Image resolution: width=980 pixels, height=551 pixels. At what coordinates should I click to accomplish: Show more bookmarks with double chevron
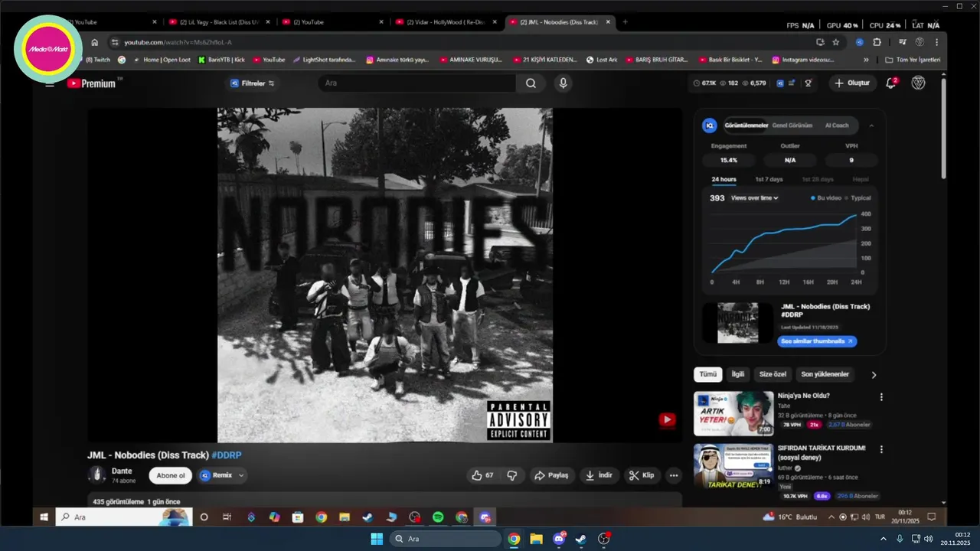pyautogui.click(x=866, y=60)
